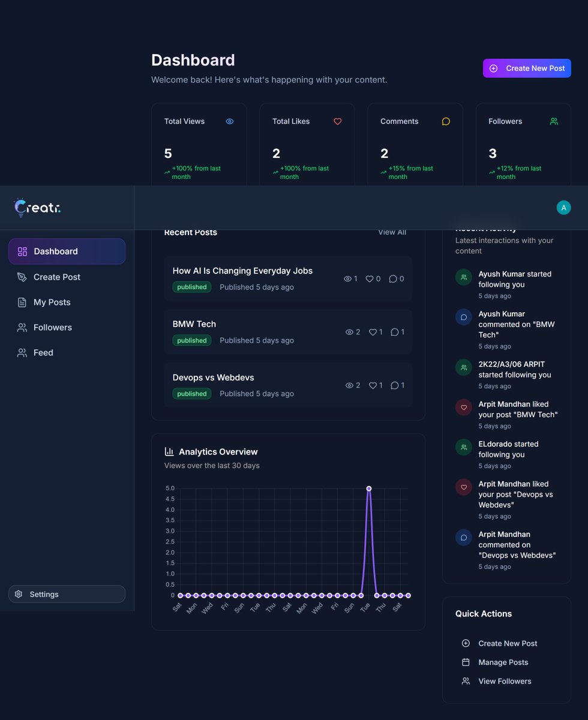The height and width of the screenshot is (720, 588).
Task: Click 'Arpit Mandhan liked Devops vs Webdevs' entry
Action: coord(506,499)
